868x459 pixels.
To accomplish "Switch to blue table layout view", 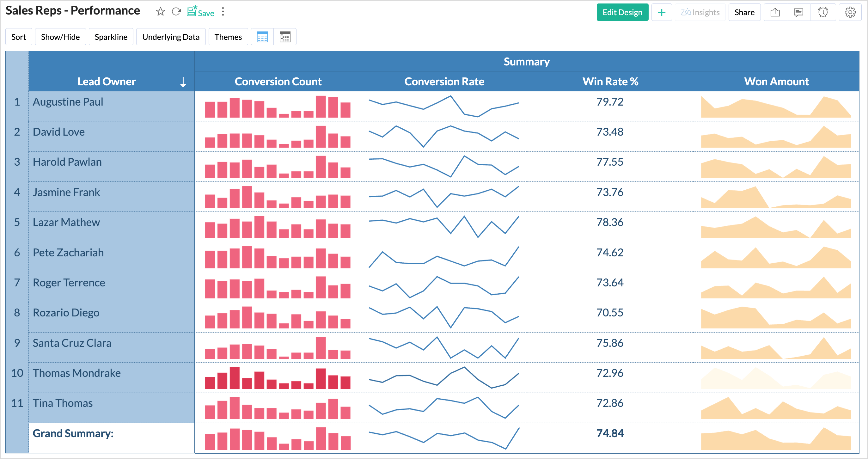I will (x=262, y=37).
